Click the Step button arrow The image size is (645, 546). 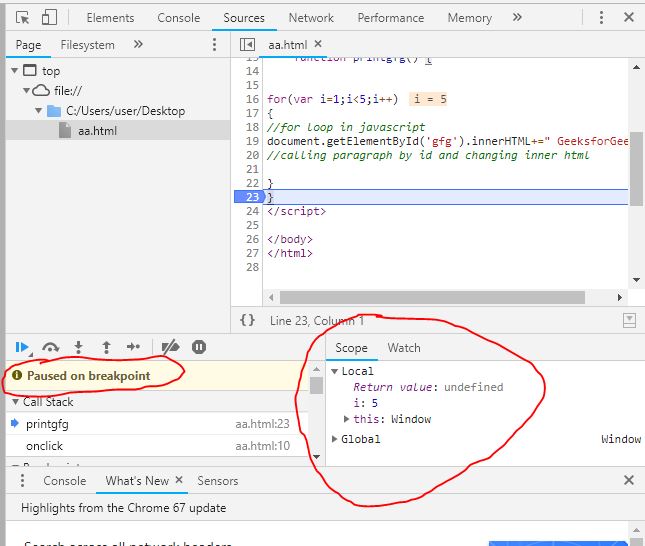point(134,347)
